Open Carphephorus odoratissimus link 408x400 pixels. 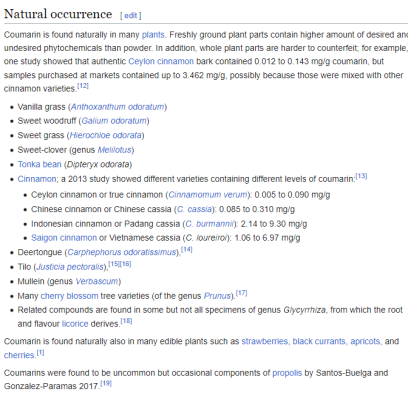(122, 252)
